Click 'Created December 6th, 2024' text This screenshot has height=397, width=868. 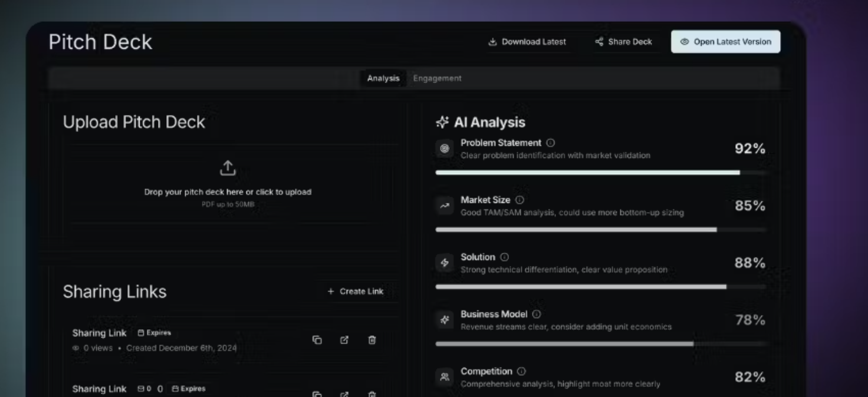[182, 348]
